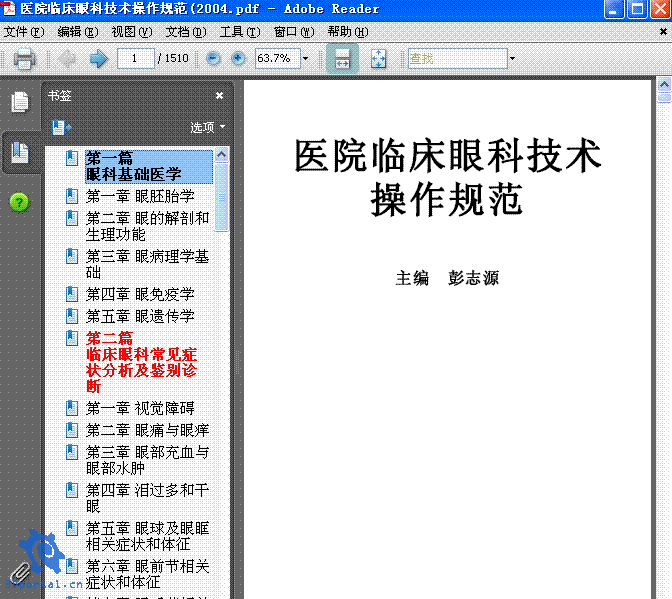This screenshot has height=599, width=672.
Task: Open bookmark 第二章 眼痛与眼痒
Action: [x=147, y=430]
